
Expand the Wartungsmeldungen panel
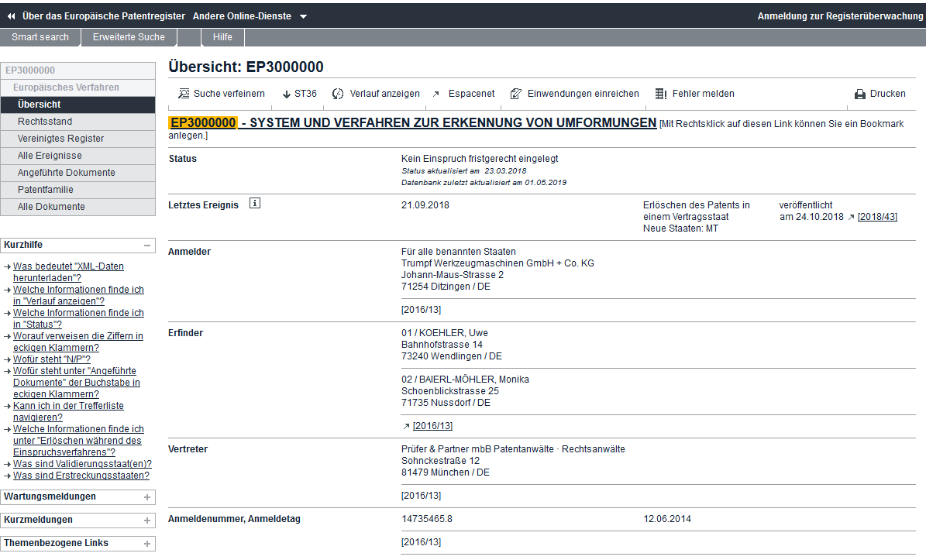click(x=147, y=496)
